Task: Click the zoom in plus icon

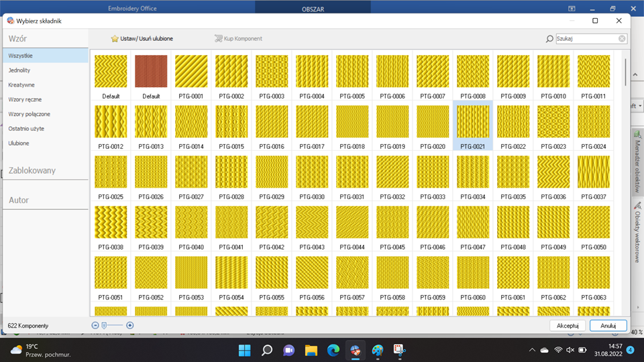Action: 130,325
